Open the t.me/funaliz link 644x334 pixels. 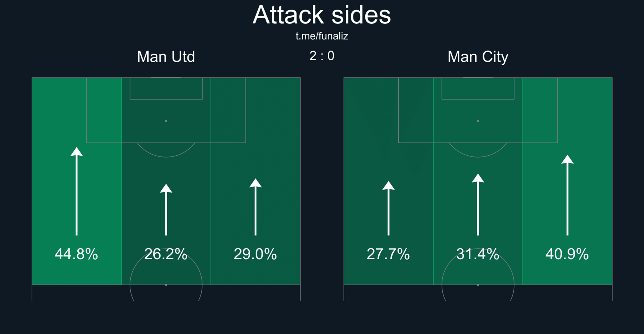point(322,36)
